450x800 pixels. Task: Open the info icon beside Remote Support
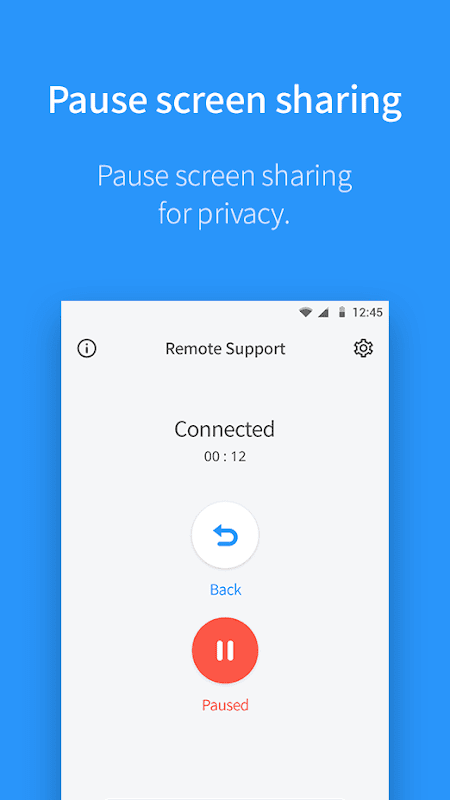point(87,348)
